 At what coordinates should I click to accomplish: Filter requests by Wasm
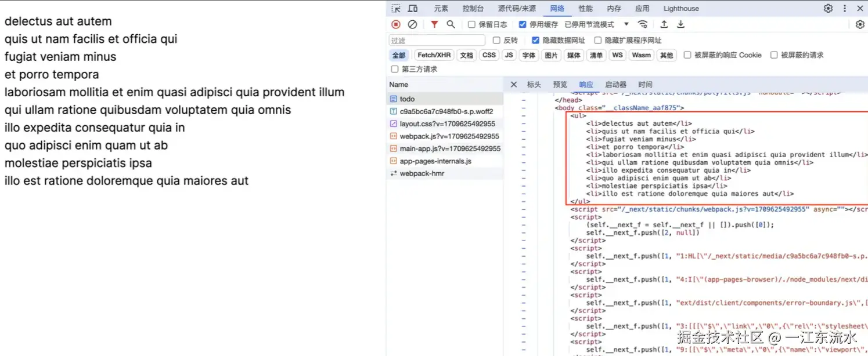[641, 55]
